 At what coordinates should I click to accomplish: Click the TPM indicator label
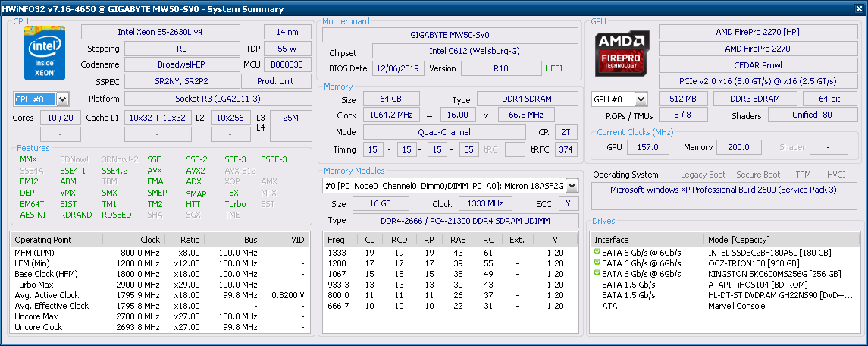[804, 175]
